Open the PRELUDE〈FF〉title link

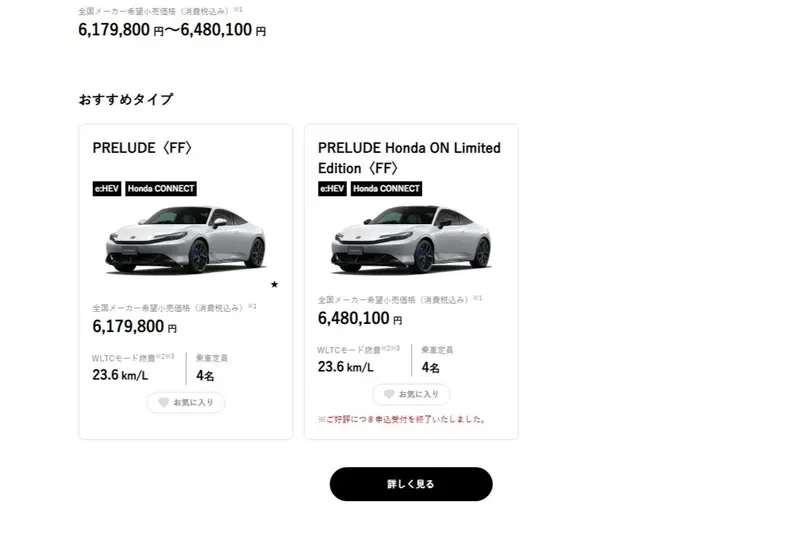point(142,148)
